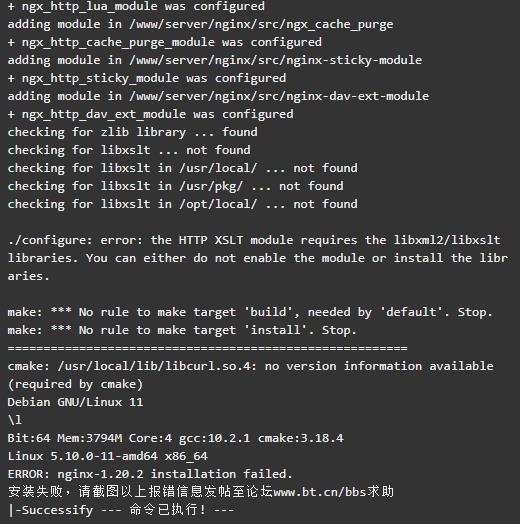
Task: Click the 'ngx_http_cache_purge_module was configured' line
Action: click(x=165, y=42)
